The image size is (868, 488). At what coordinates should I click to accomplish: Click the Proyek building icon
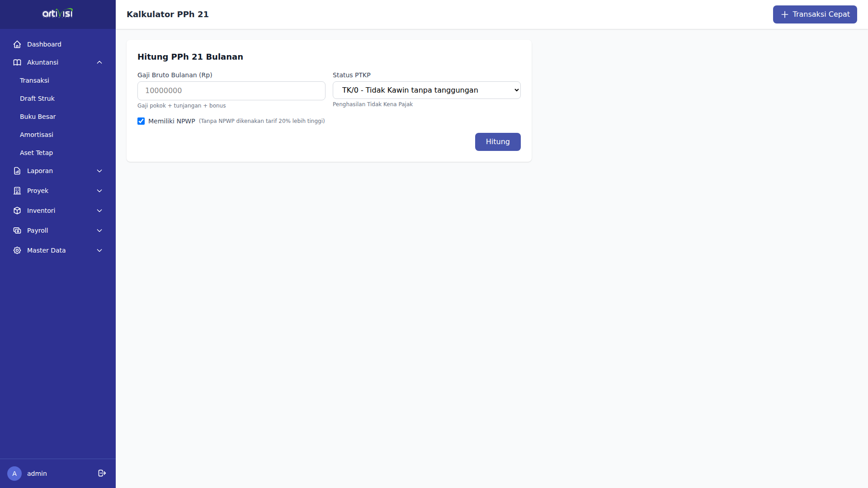point(17,191)
